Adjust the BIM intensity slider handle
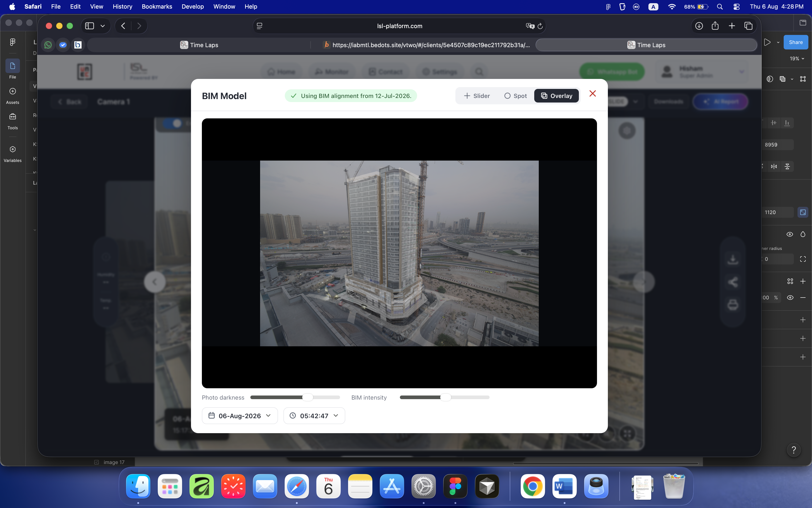This screenshot has width=812, height=508. coord(446,398)
